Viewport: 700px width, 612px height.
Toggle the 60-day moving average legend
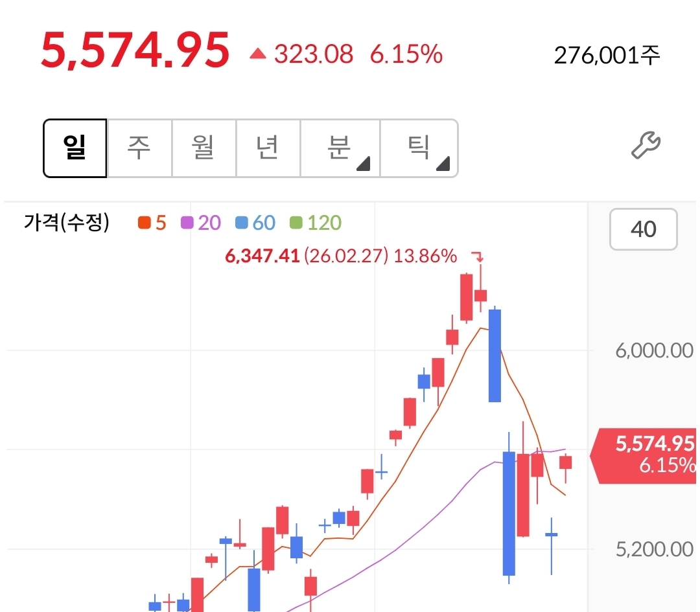256,223
